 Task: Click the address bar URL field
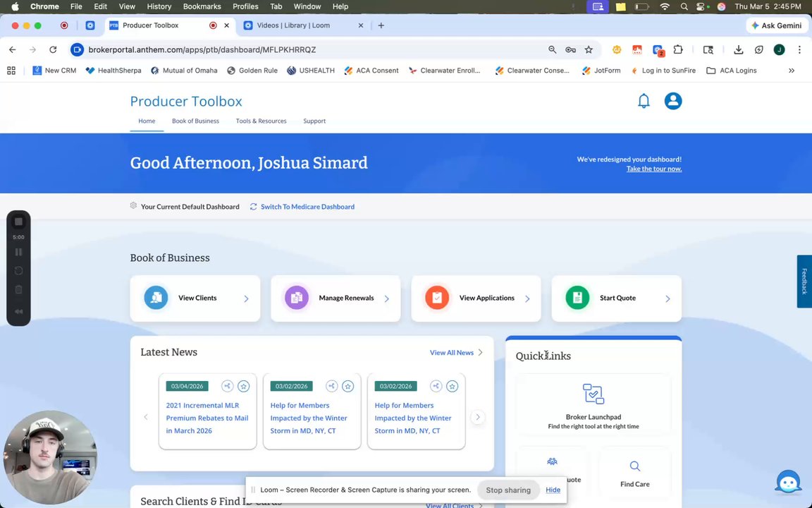click(311, 50)
